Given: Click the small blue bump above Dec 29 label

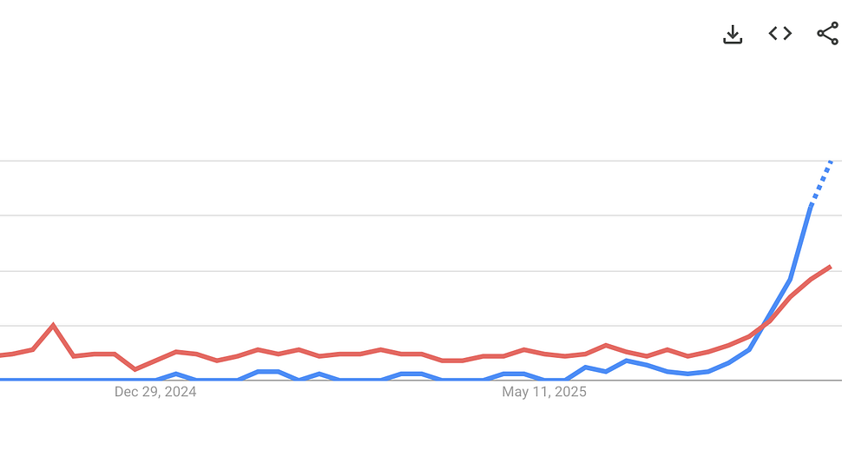Looking at the screenshot, I should click(x=176, y=374).
